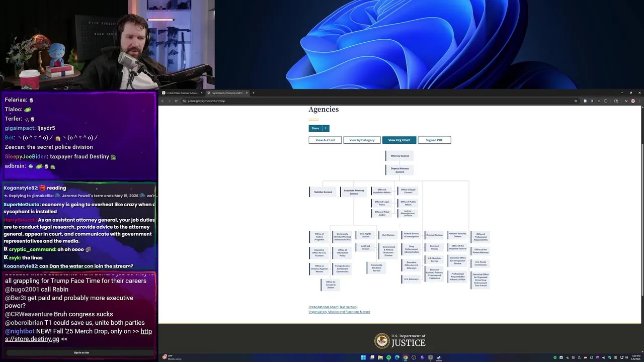
Task: Select Environment & Natural Resources Division
Action: point(388,251)
